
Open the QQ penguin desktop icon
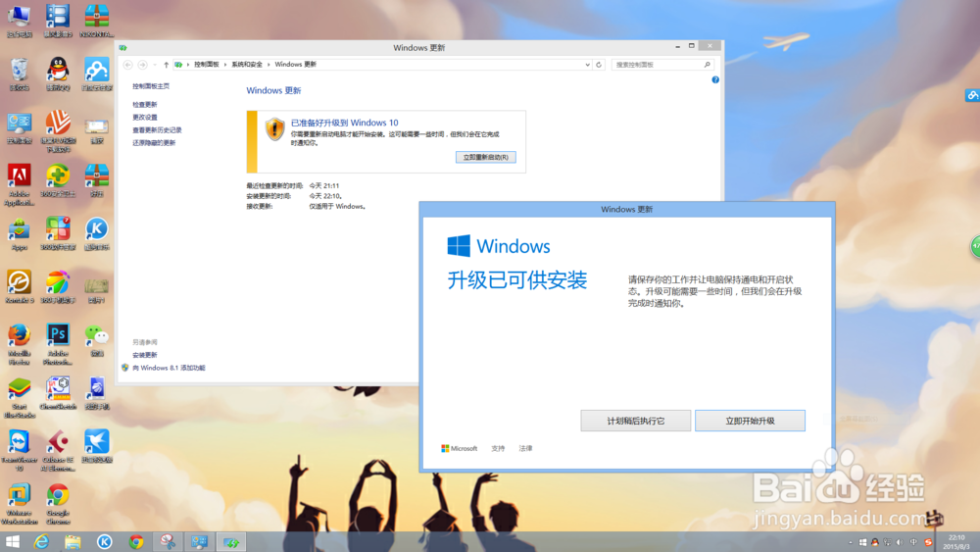point(58,75)
